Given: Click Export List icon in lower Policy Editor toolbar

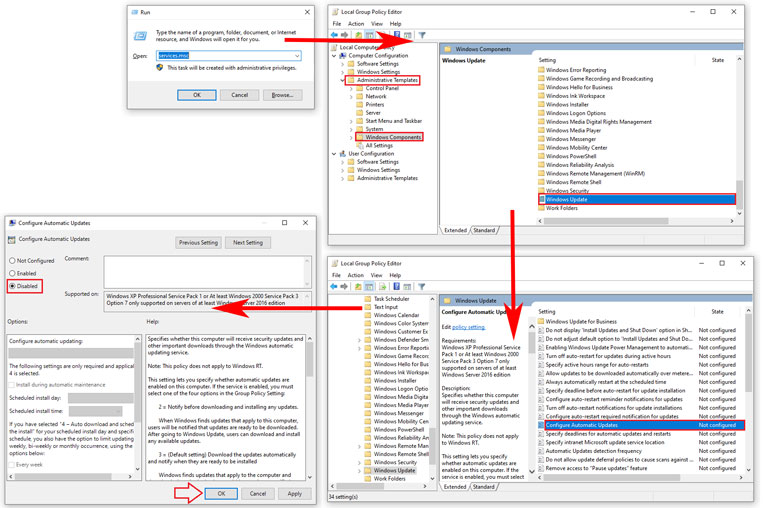Looking at the screenshot, I should click(x=383, y=287).
